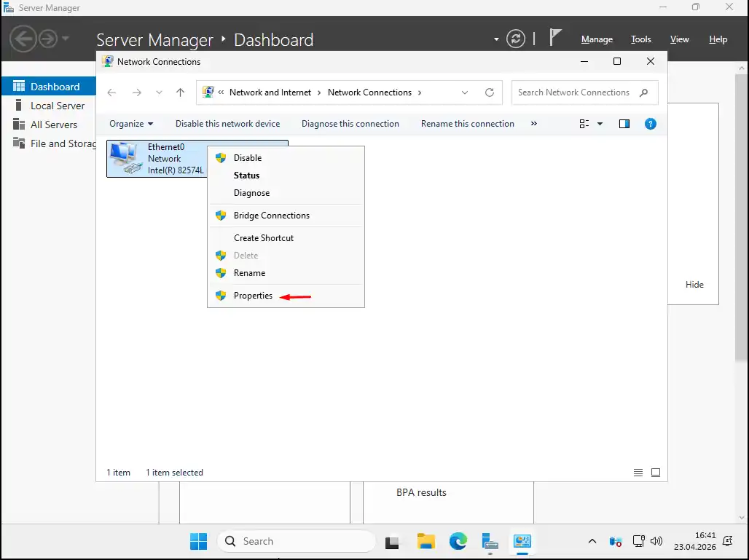Click the volume tray icon
The height and width of the screenshot is (560, 749).
coord(656,541)
